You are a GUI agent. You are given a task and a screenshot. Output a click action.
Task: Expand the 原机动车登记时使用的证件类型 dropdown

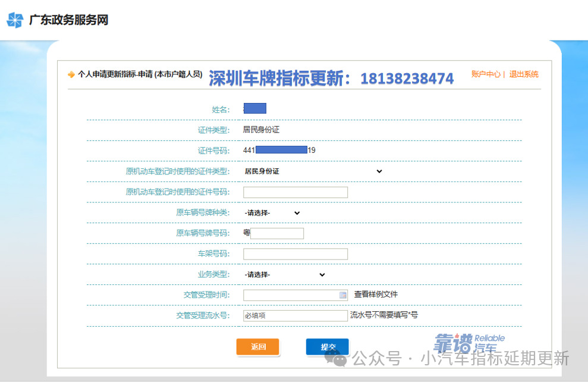tap(313, 171)
